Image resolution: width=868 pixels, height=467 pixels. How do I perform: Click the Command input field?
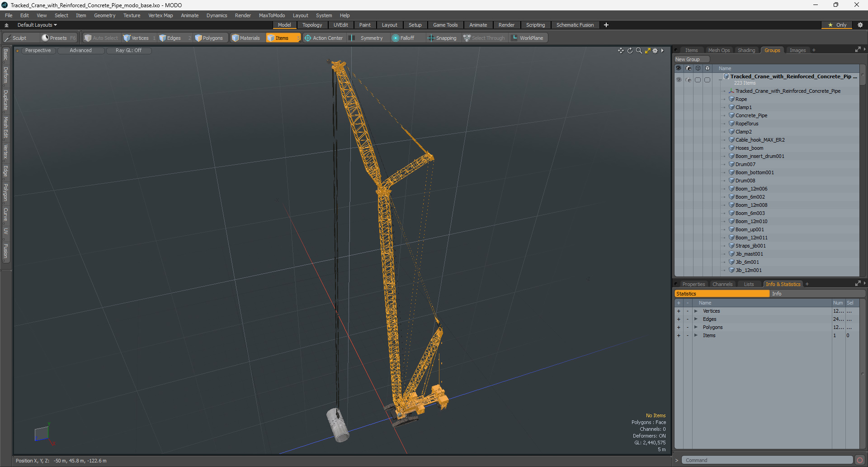click(767, 460)
